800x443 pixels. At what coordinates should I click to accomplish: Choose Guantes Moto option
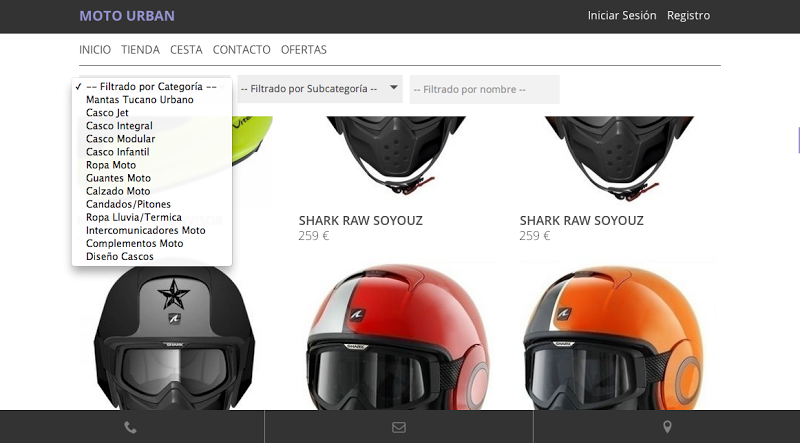click(x=152, y=178)
